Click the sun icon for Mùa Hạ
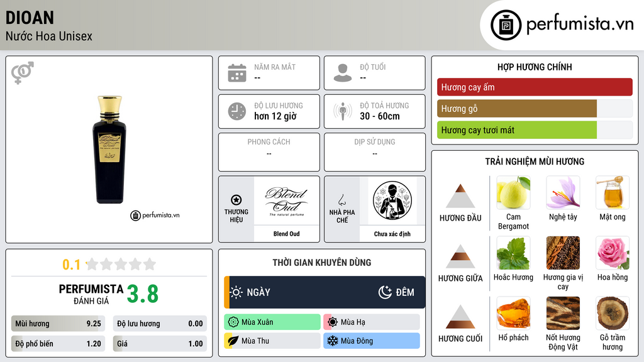Image resolution: width=644 pixels, height=362 pixels. coord(333,322)
